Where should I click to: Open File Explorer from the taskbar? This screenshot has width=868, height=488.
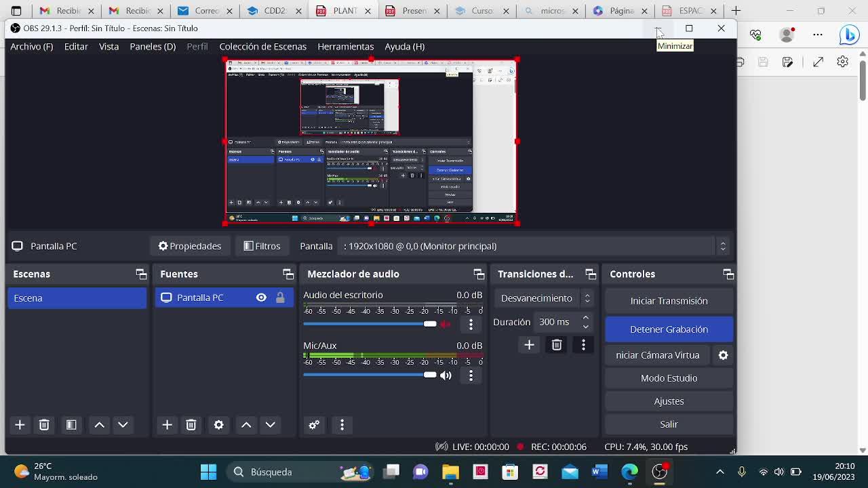450,472
